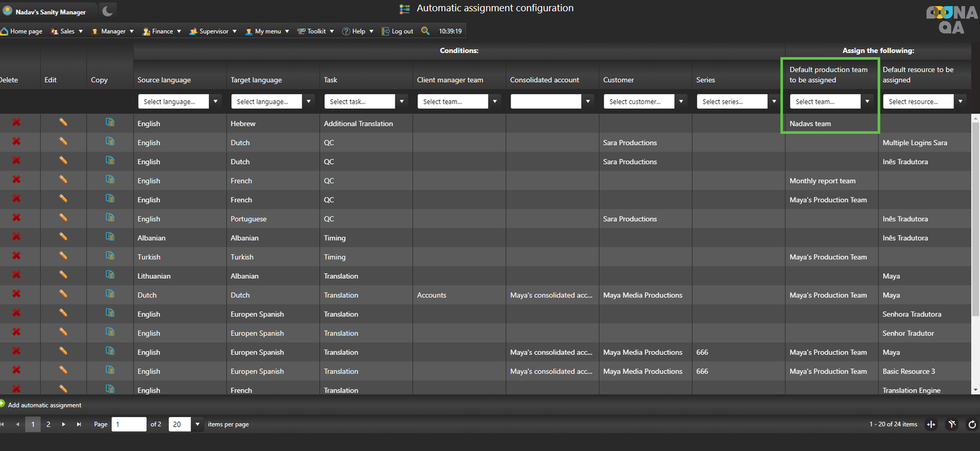Open the Select customer filter dropdown
This screenshot has height=451, width=980.
(x=681, y=102)
